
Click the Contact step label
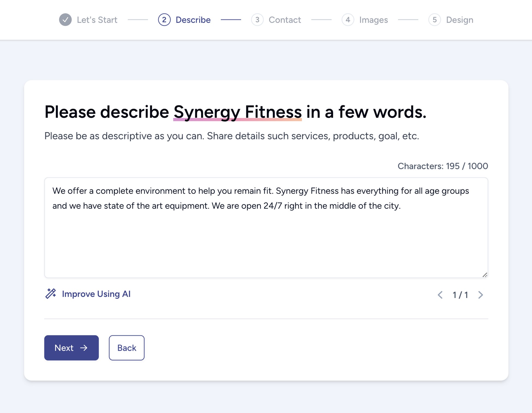(x=285, y=19)
